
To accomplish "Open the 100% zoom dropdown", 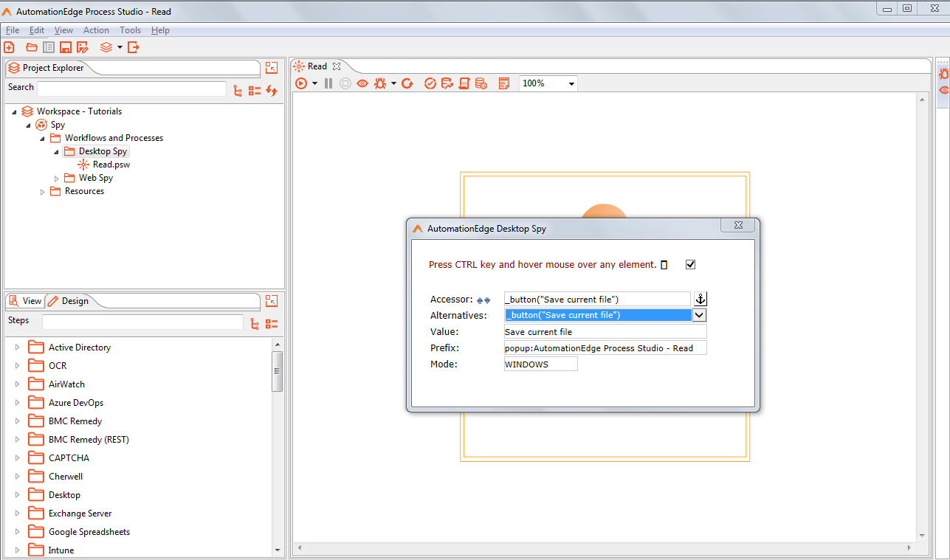I will pyautogui.click(x=571, y=84).
